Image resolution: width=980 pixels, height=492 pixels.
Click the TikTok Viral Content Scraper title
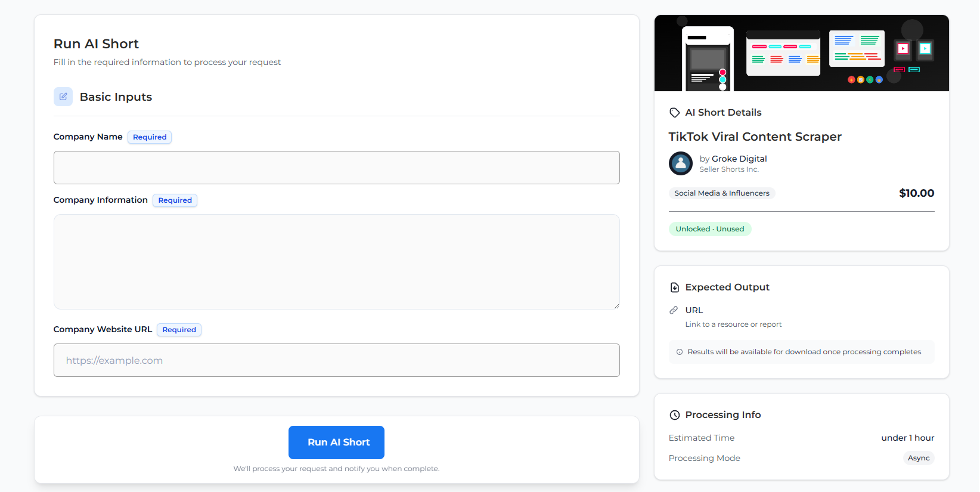(755, 137)
